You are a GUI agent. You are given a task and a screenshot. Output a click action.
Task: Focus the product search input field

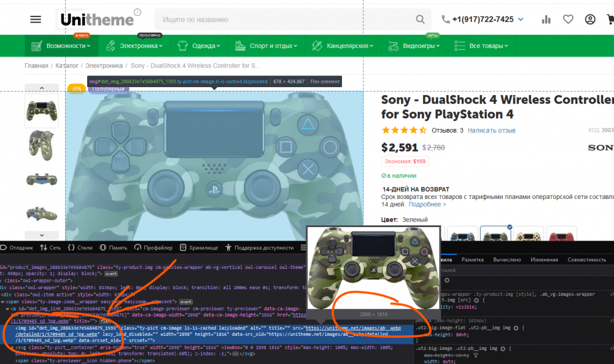(x=289, y=20)
